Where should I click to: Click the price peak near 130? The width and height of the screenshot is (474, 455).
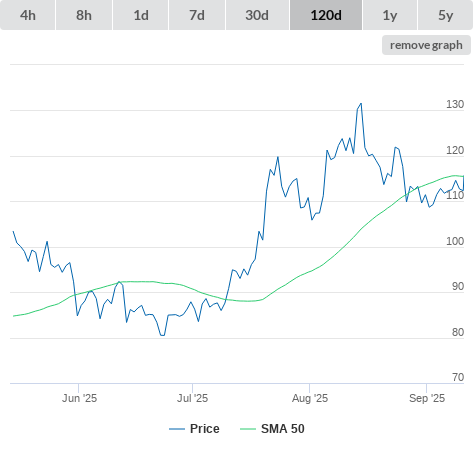click(x=361, y=104)
